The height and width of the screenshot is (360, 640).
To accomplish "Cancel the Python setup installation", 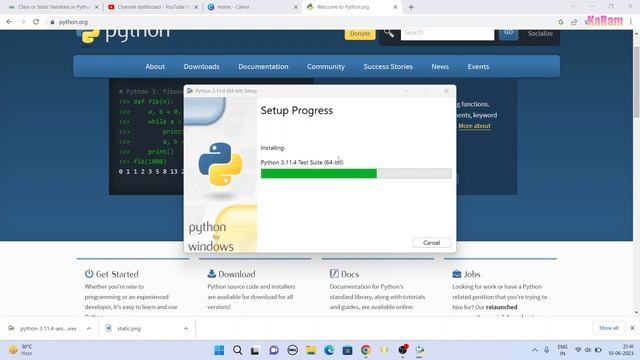I will [x=431, y=242].
